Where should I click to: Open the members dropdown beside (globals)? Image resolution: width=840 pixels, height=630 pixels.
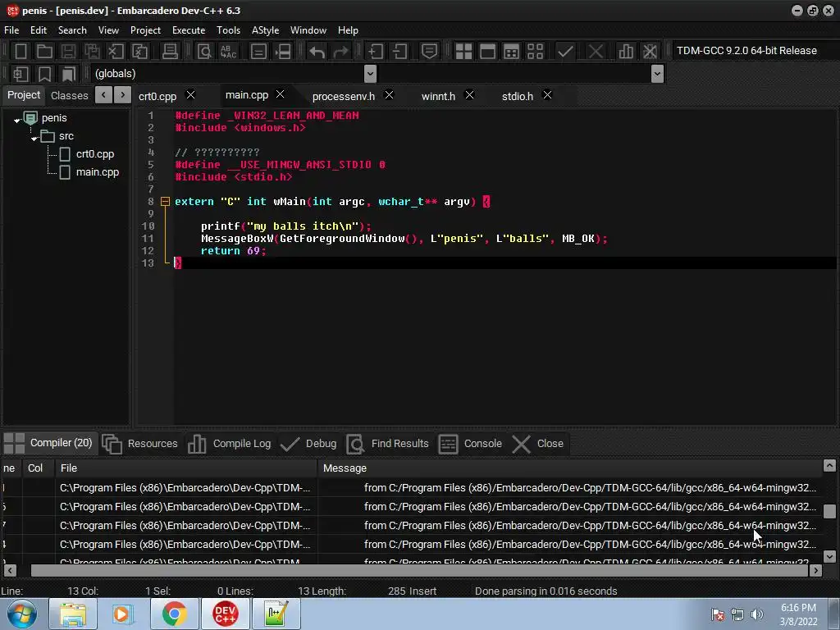pos(657,74)
